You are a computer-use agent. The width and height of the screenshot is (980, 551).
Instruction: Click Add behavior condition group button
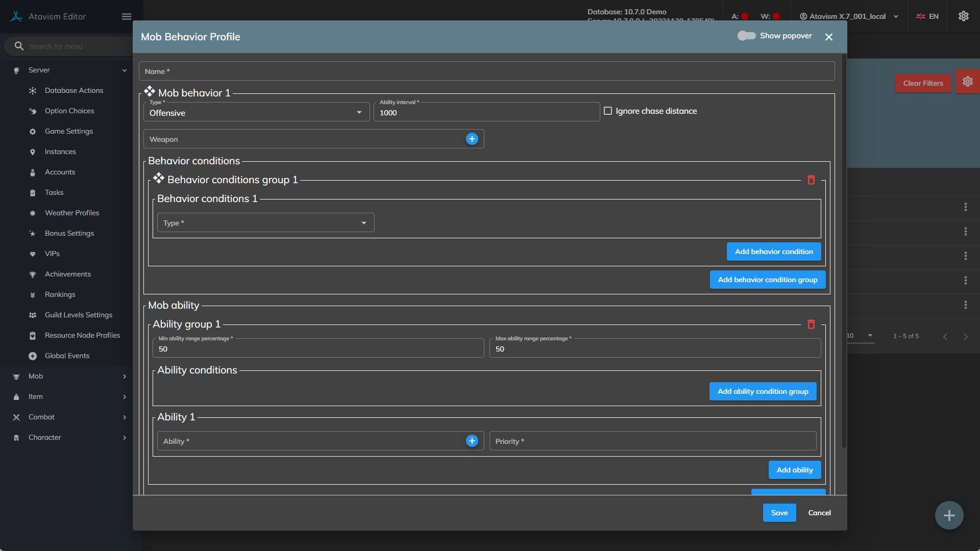click(767, 280)
